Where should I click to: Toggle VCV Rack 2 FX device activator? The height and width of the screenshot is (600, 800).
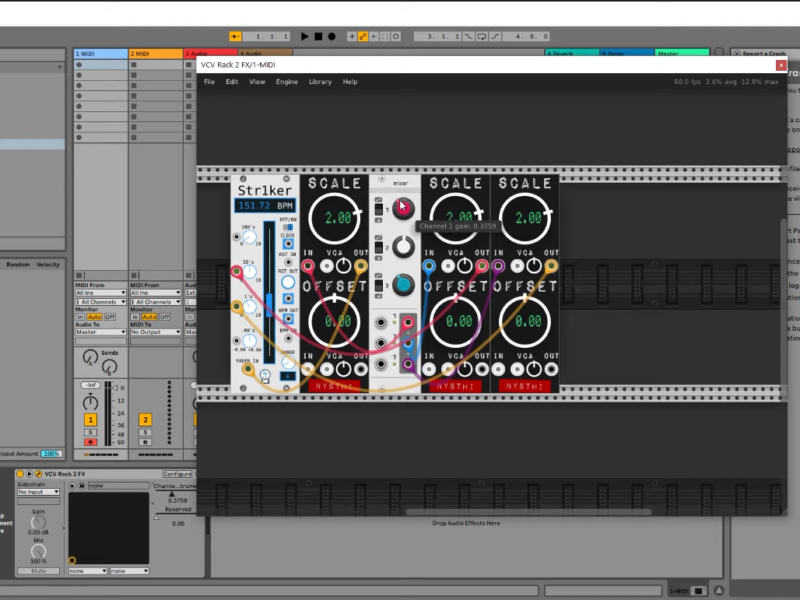click(19, 473)
